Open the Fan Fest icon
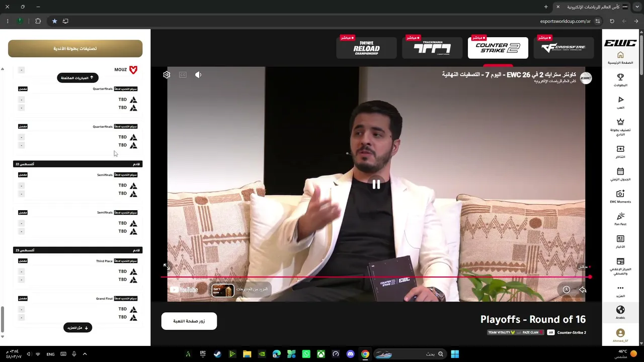This screenshot has width=644, height=362. 620,216
